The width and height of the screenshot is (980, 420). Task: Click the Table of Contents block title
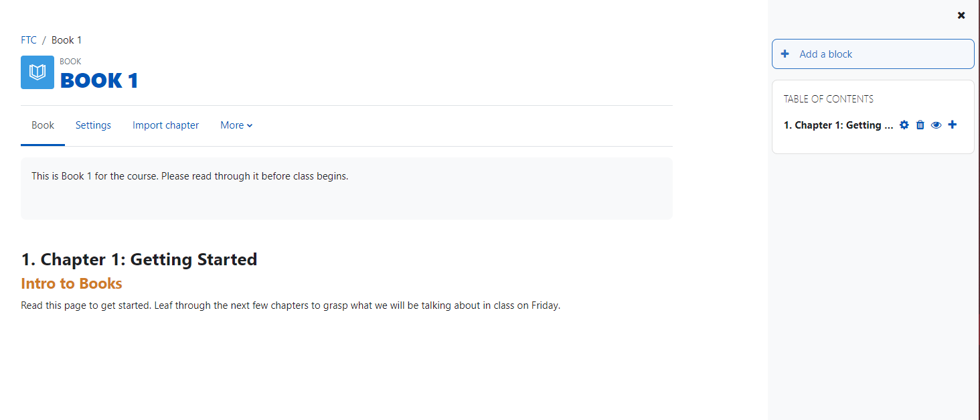coord(829,99)
